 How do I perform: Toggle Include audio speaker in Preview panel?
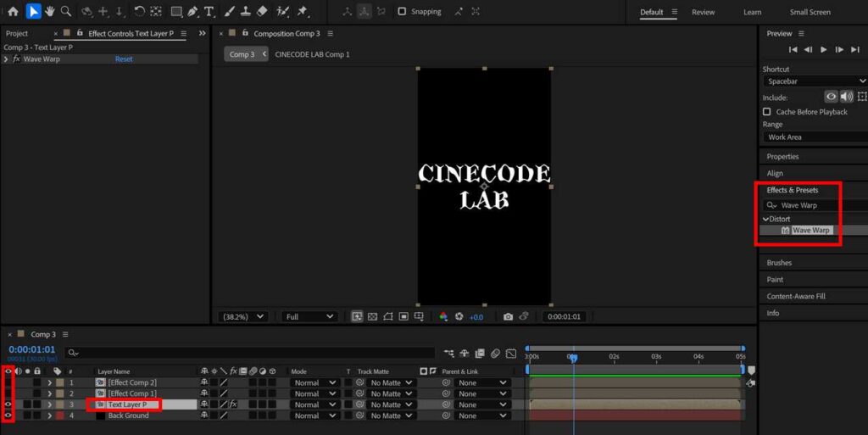tap(847, 97)
